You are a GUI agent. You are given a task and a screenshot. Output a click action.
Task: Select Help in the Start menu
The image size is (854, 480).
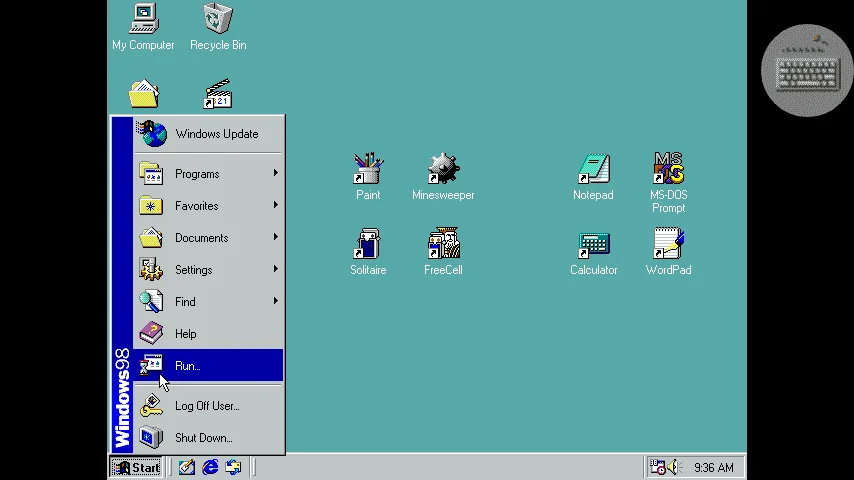pyautogui.click(x=208, y=334)
